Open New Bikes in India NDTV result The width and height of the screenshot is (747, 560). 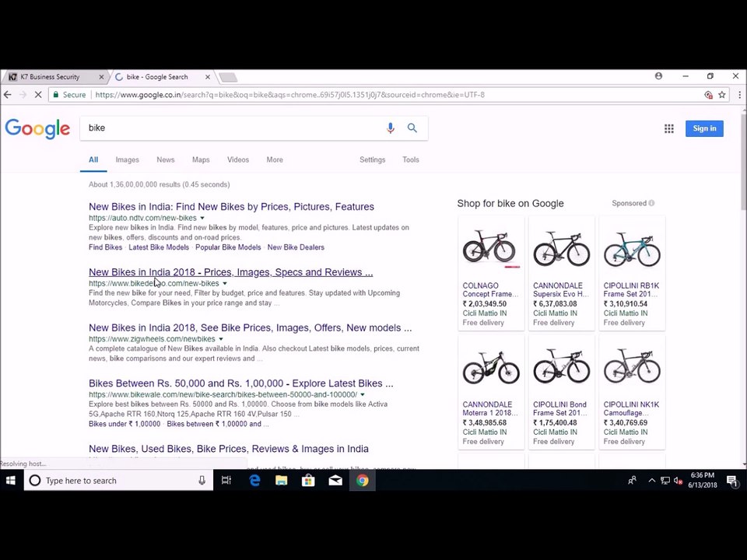coord(231,207)
